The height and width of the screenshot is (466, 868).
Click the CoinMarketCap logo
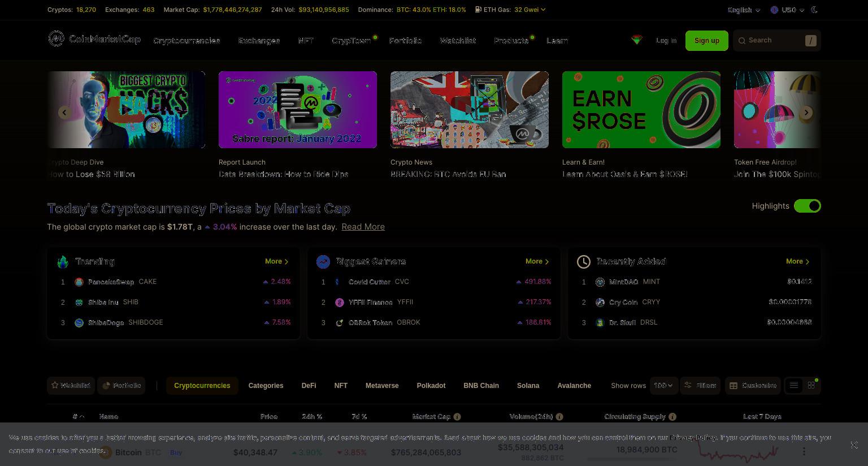click(94, 39)
